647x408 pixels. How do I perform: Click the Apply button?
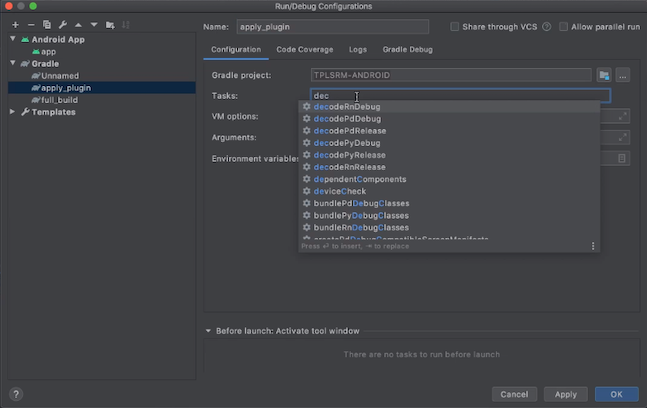pyautogui.click(x=565, y=394)
